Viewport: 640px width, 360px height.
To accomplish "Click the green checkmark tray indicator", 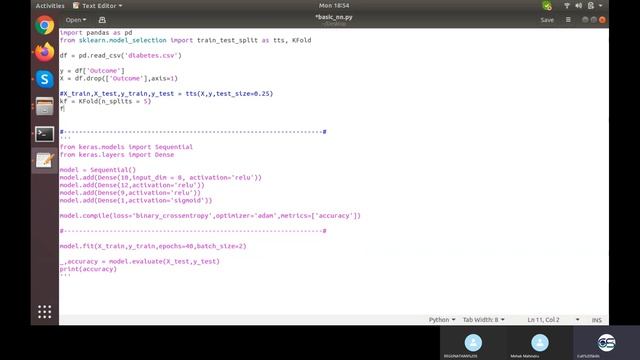I will 547,6.
